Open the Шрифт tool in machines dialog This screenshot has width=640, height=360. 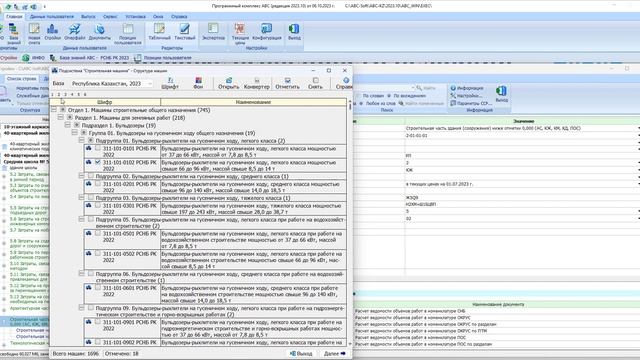tap(170, 83)
